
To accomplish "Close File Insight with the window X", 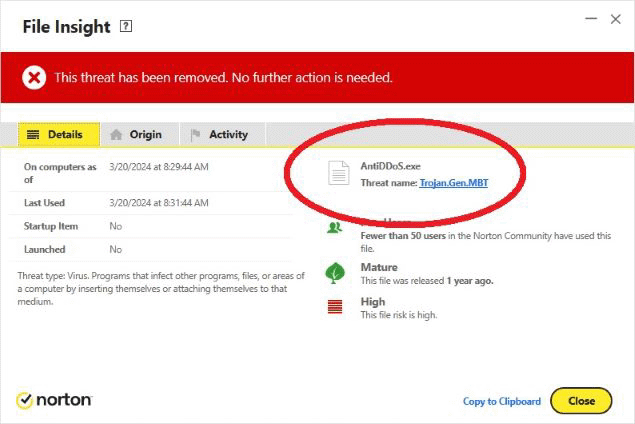I will pos(616,19).
